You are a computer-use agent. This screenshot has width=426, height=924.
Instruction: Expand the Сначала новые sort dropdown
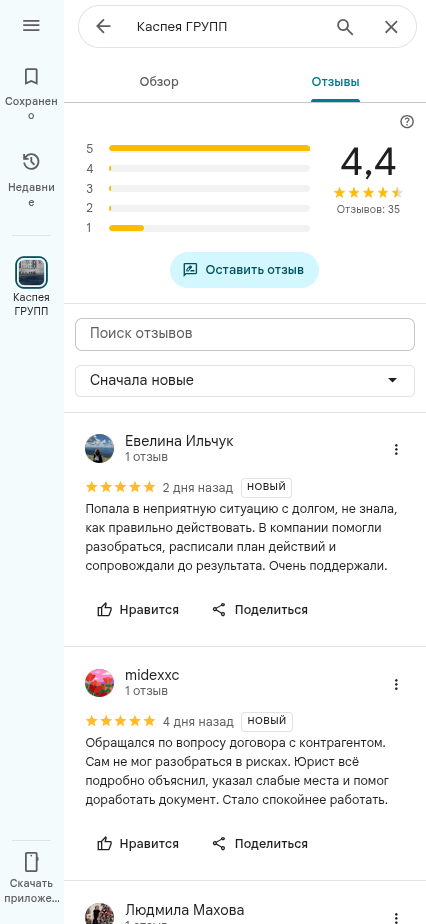[245, 381]
